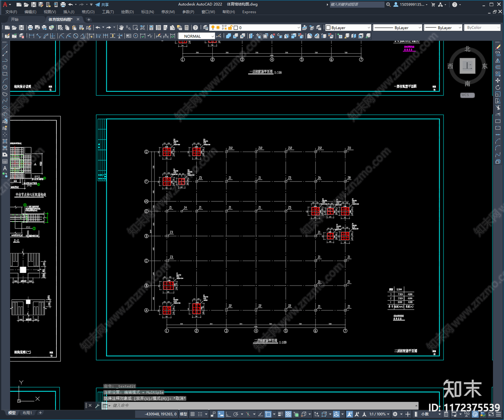
Task: Switch to the 开始 tab
Action: pyautogui.click(x=15, y=20)
